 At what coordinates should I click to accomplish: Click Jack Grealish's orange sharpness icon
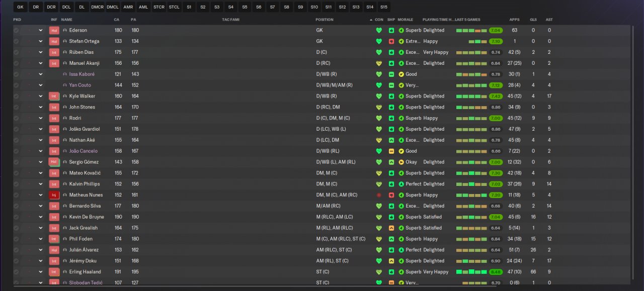(x=391, y=228)
